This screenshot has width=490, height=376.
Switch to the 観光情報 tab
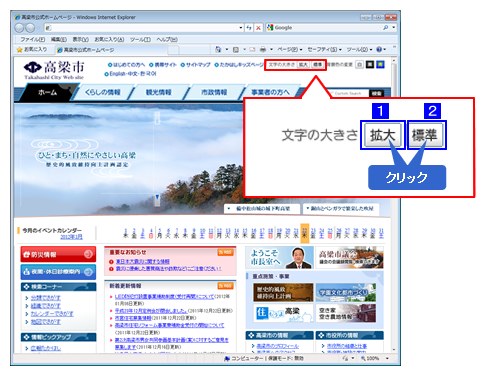tap(159, 92)
